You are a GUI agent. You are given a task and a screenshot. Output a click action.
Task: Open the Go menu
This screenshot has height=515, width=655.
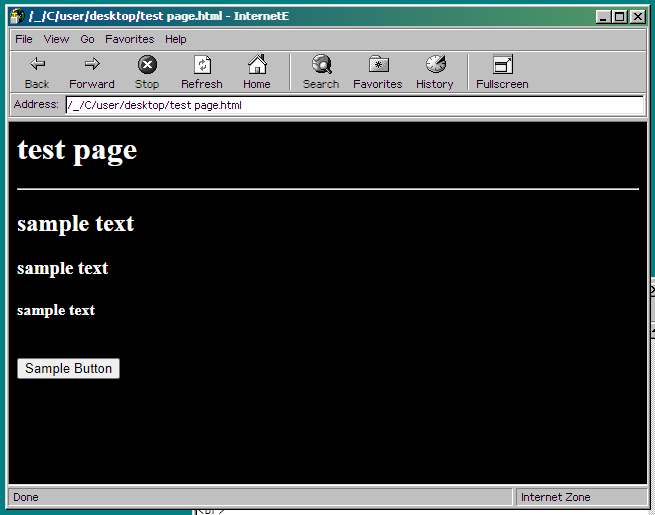tap(87, 39)
